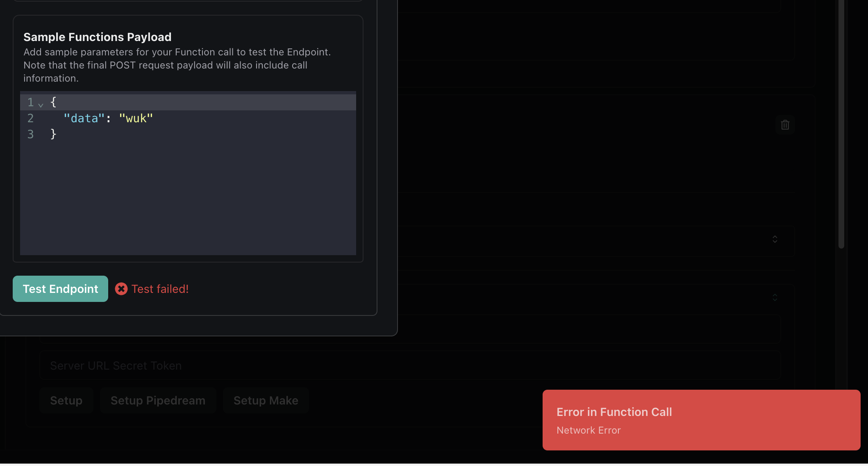Switch to Setup Pipedream
Viewport: 868px width, 466px height.
click(x=157, y=400)
